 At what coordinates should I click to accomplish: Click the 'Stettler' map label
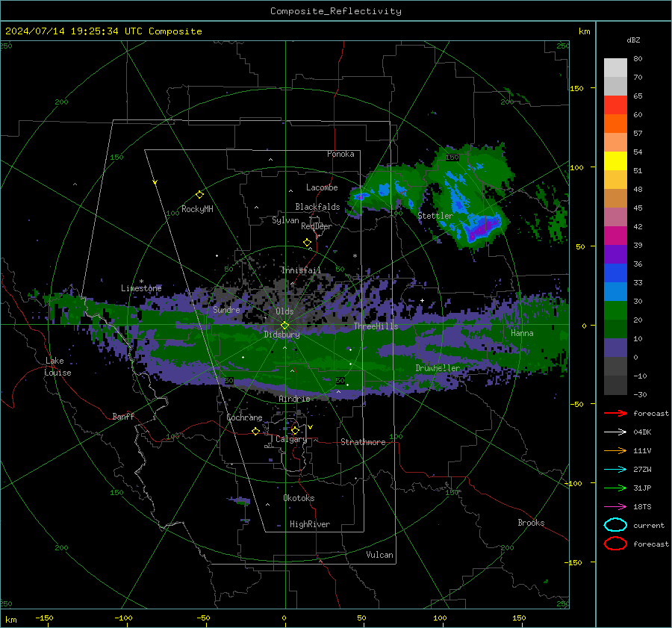[435, 216]
